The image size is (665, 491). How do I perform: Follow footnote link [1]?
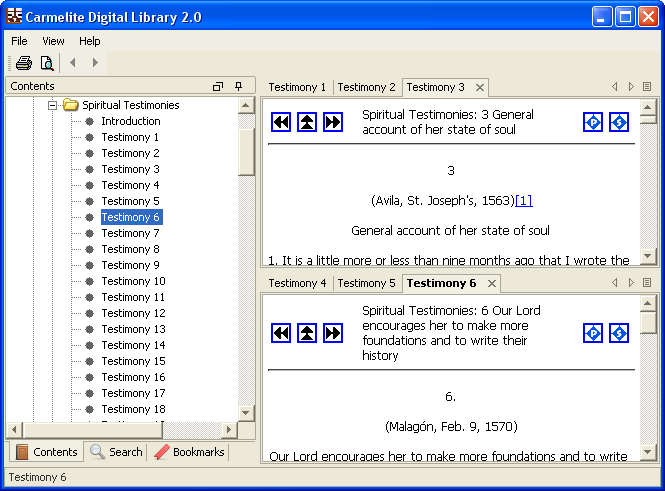[x=523, y=200]
